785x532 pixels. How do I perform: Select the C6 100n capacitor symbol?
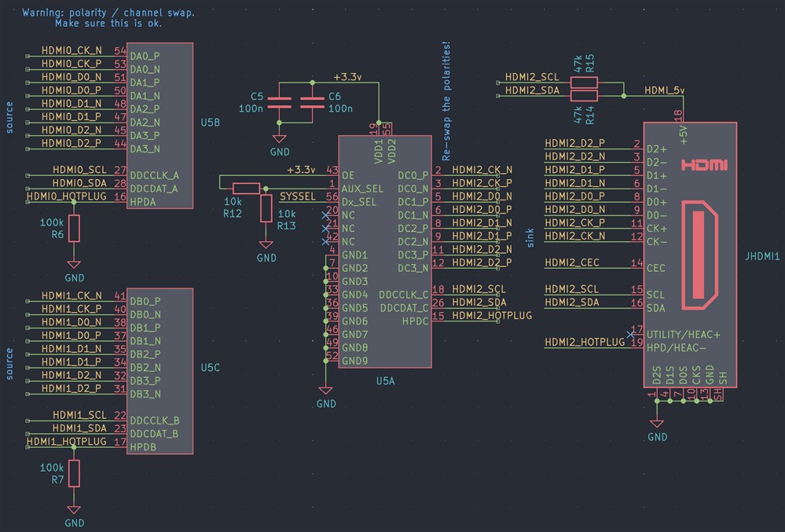point(312,103)
